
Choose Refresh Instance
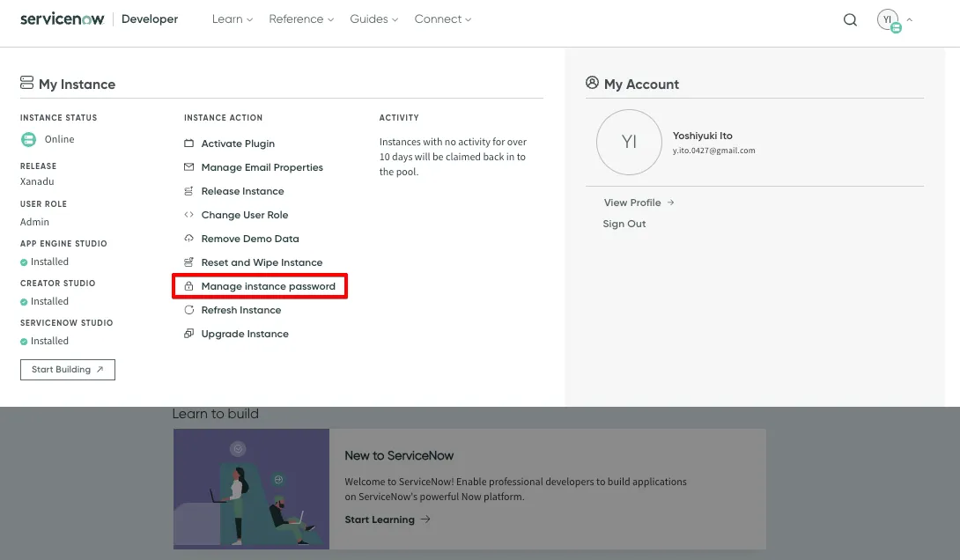point(241,310)
